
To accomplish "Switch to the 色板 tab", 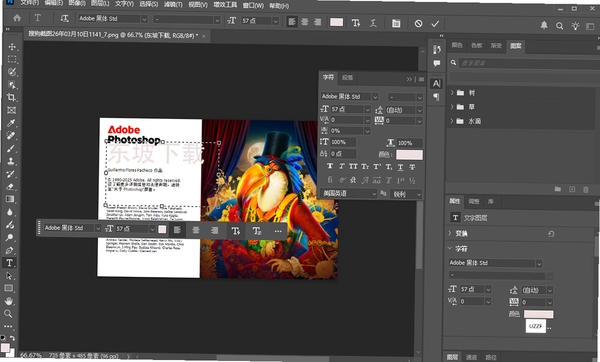I will click(476, 46).
